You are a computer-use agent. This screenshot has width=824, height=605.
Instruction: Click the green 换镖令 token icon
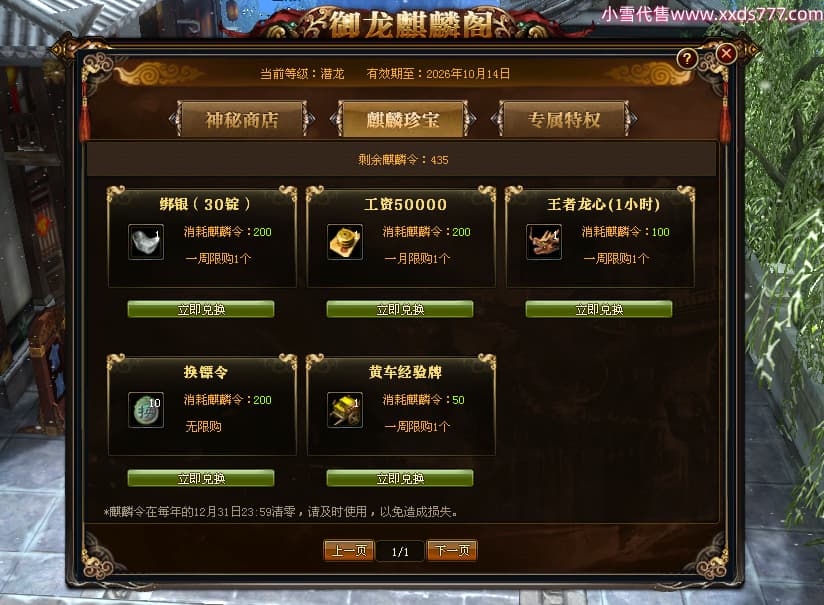coord(146,410)
